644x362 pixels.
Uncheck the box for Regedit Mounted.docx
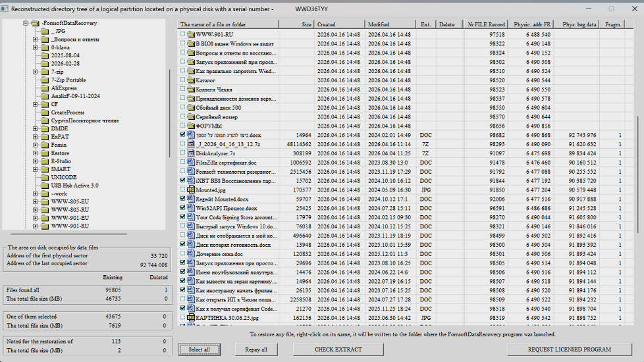[183, 198]
